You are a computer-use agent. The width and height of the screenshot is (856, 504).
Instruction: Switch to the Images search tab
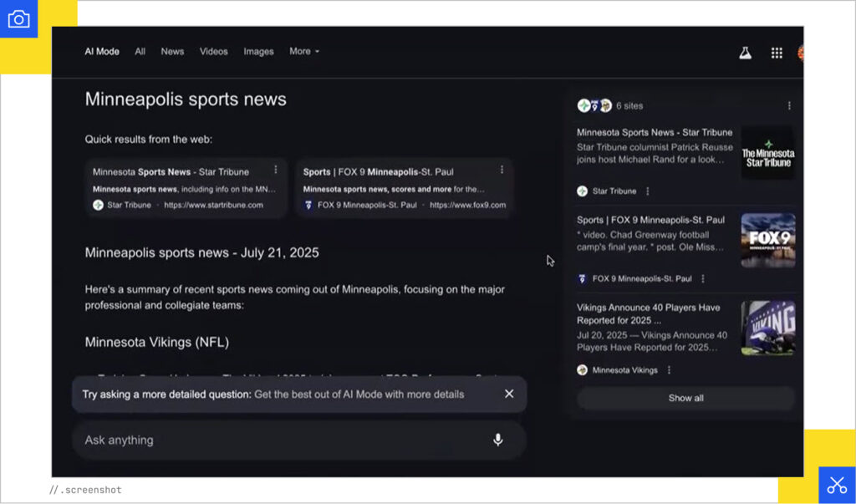[x=258, y=52]
